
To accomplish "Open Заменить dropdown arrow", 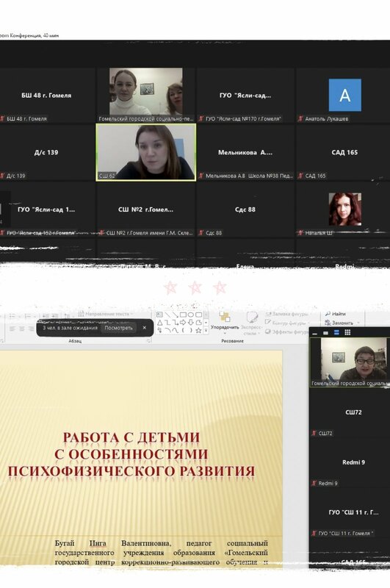I will 358,323.
